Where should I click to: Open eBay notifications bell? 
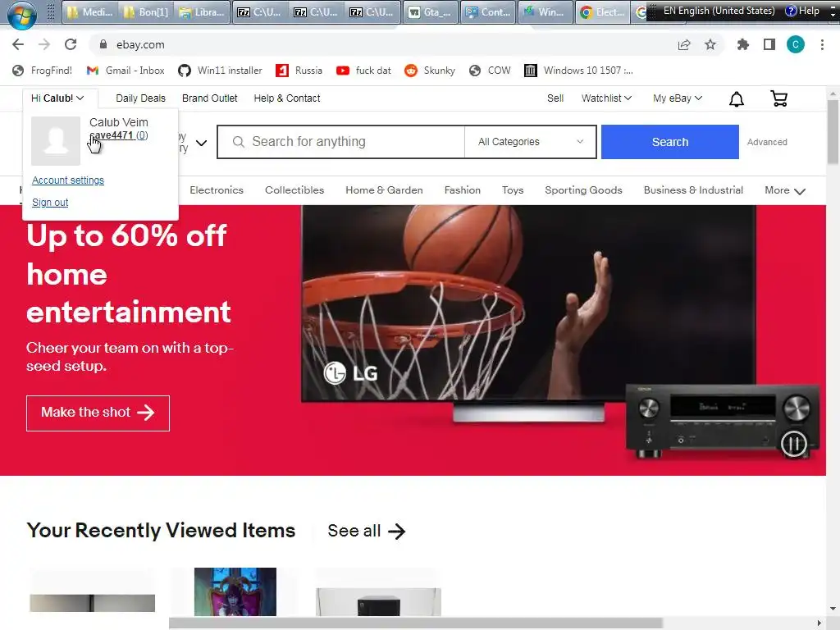point(737,99)
